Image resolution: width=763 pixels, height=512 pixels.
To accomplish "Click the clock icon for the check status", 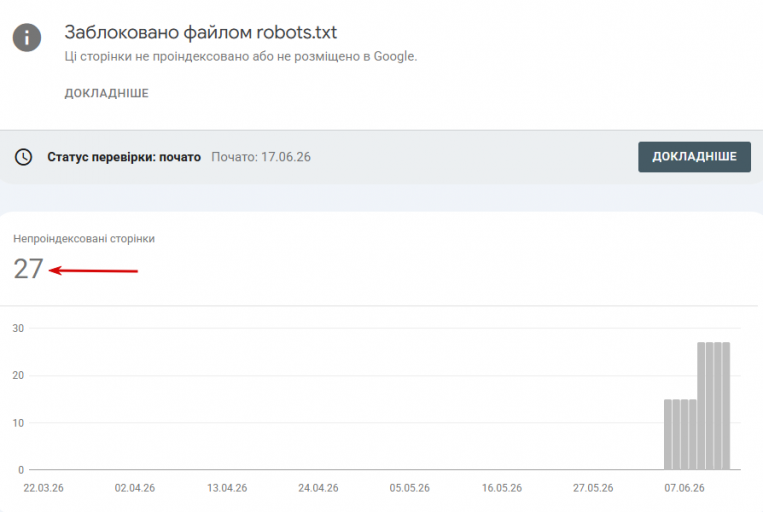I will 23,157.
